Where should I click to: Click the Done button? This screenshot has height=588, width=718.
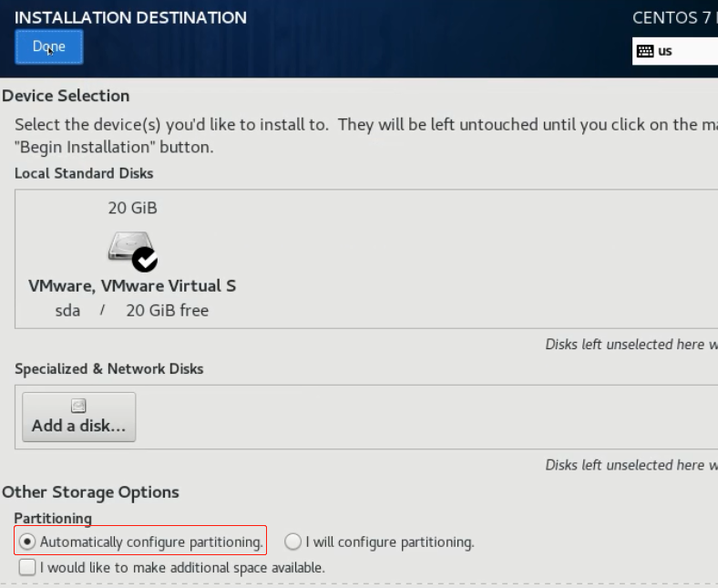pyautogui.click(x=49, y=47)
